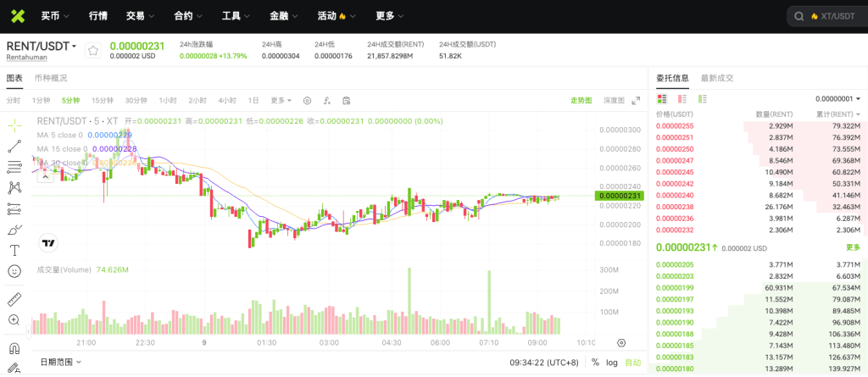Select the ruler measure tool
Screen dimensions: 868x377
15,300
